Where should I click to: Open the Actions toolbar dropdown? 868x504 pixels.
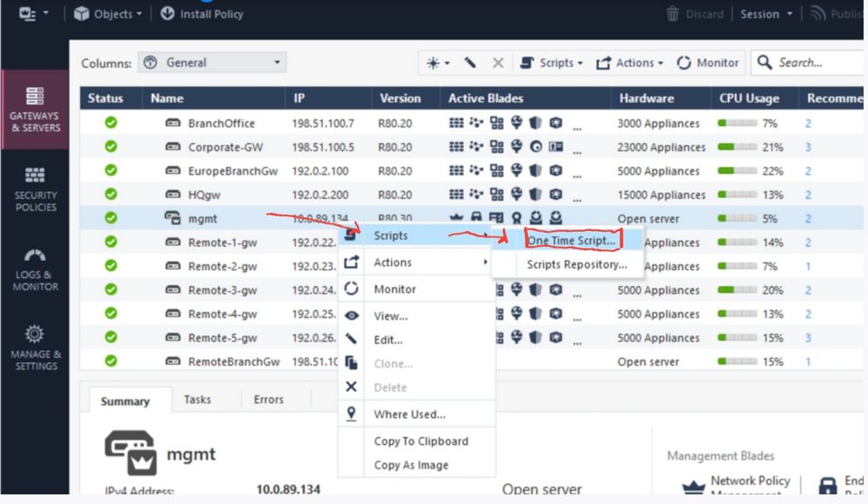click(629, 63)
